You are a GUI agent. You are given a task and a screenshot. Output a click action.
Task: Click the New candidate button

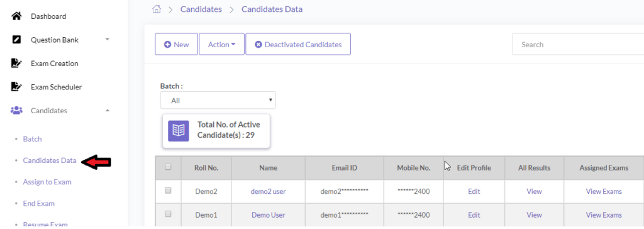click(176, 45)
